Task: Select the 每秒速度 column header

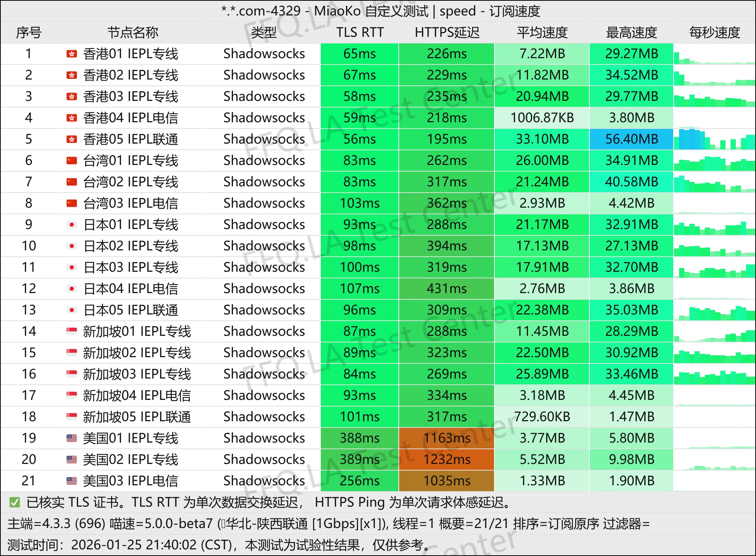Action: tap(714, 32)
